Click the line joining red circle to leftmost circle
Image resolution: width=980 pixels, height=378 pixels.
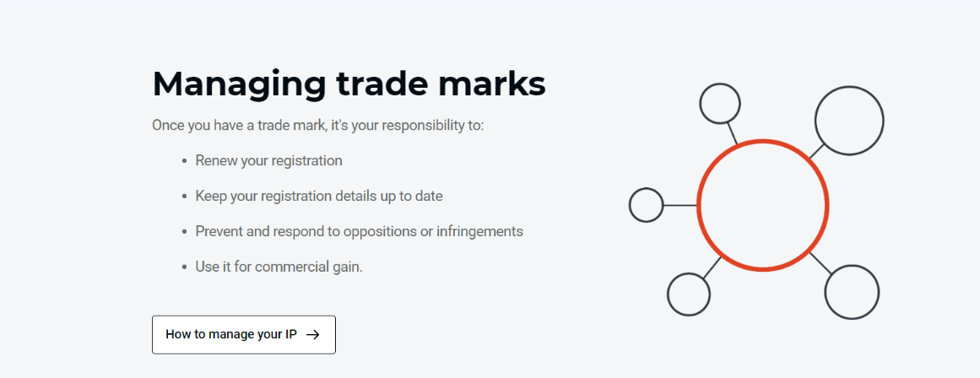[x=680, y=205]
